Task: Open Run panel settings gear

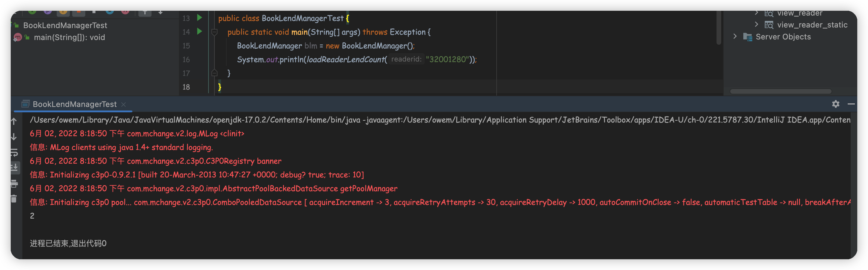Action: coord(835,104)
